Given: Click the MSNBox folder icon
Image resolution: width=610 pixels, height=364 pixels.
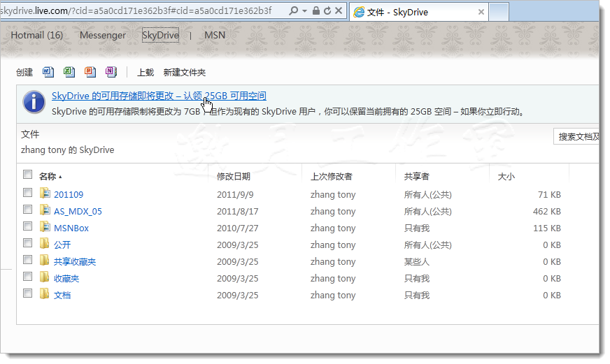Looking at the screenshot, I should click(x=45, y=226).
